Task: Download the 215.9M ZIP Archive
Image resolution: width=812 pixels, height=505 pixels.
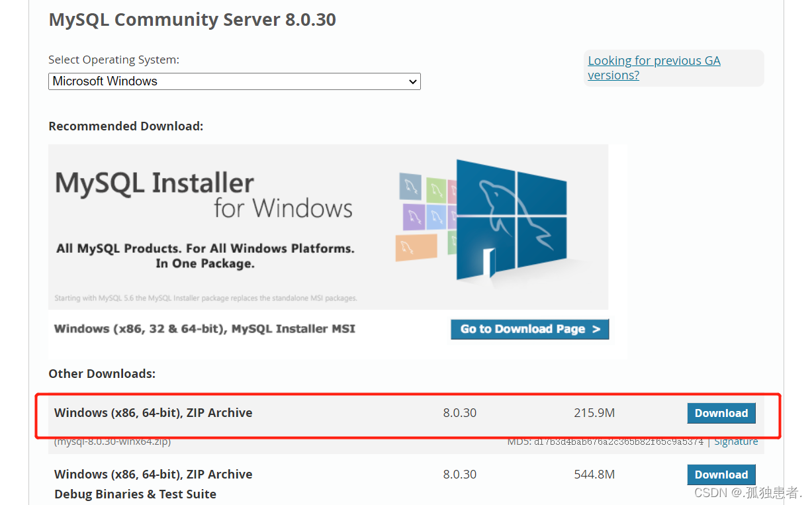Action: 721,413
